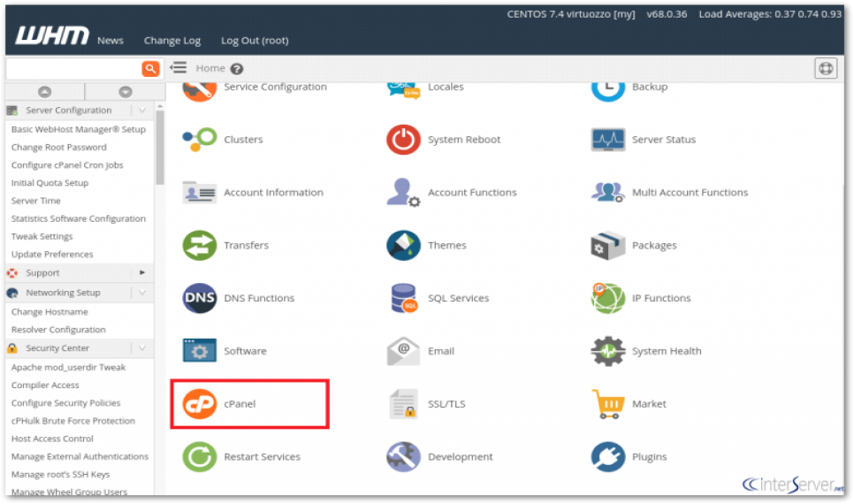Viewport: 854px width, 504px height.
Task: Click the orange search button
Action: 150,68
